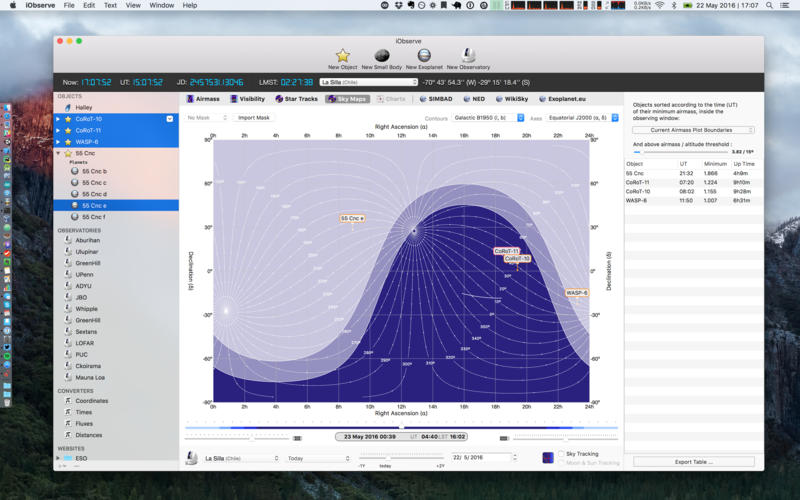Open the La Silla observatory dropdown in top bar
Screen dimensions: 800x500
(368, 82)
